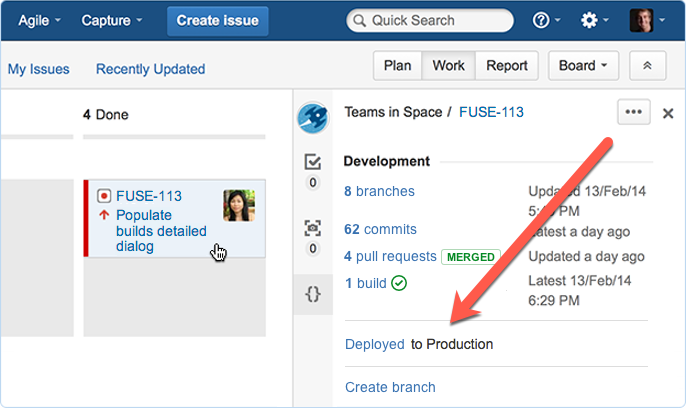Open the Deployed link
Image resolution: width=686 pixels, height=408 pixels.
pyautogui.click(x=375, y=344)
